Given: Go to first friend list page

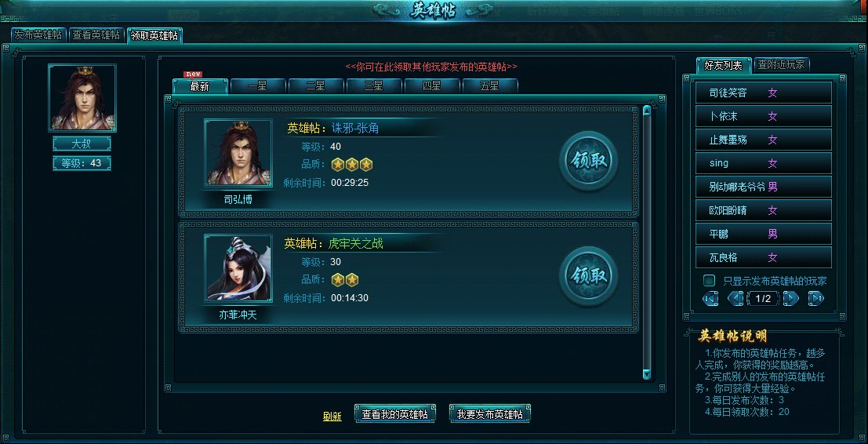Looking at the screenshot, I should [x=710, y=298].
